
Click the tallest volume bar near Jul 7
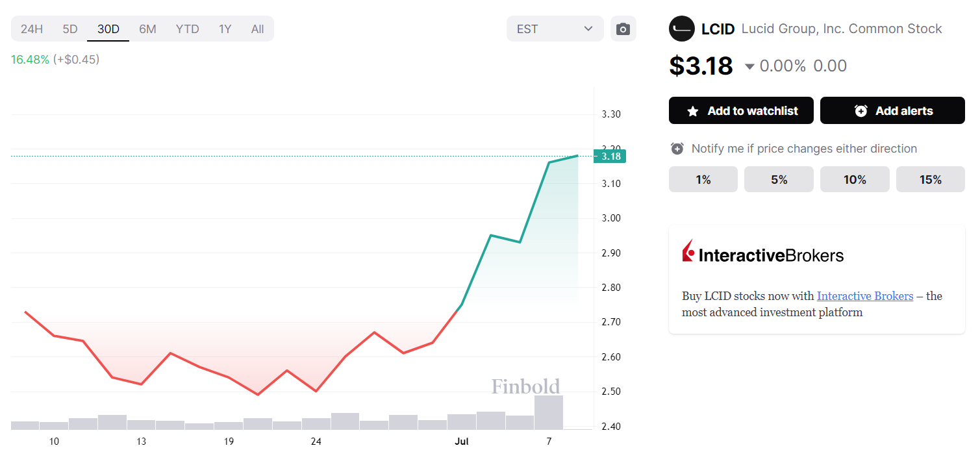549,412
